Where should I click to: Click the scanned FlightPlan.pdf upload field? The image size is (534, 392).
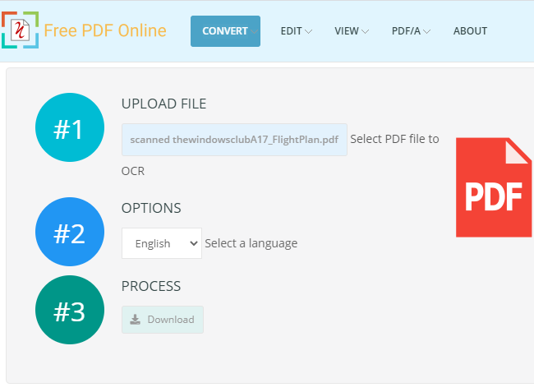click(x=234, y=140)
